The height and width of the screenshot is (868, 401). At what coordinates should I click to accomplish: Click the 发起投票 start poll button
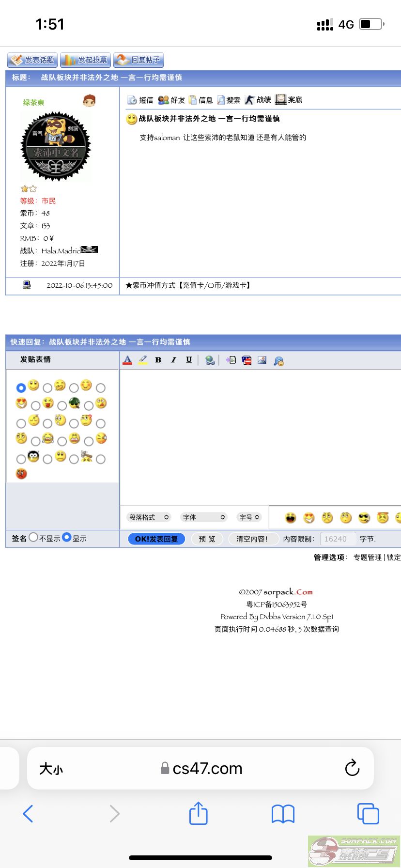(x=86, y=60)
